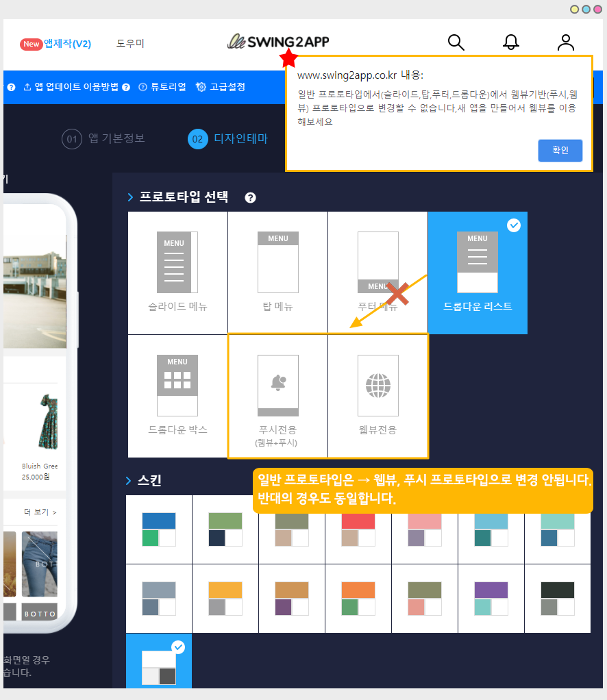Click the search magnifier icon

[x=456, y=42]
